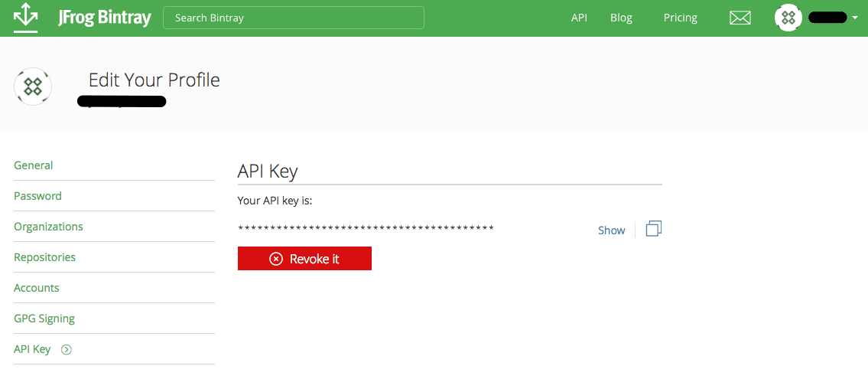The width and height of the screenshot is (868, 379).
Task: Click the Search Bintray input field
Action: point(294,18)
